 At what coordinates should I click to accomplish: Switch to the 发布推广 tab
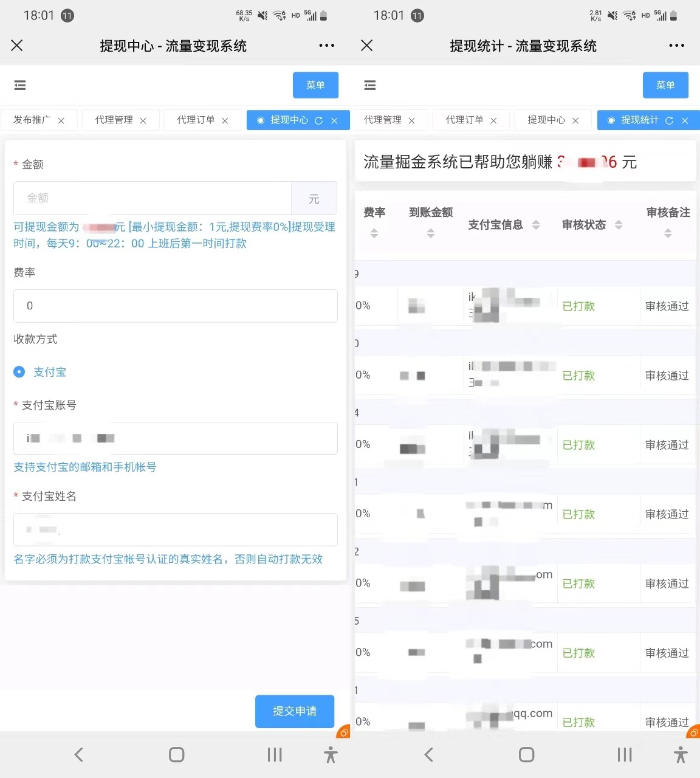point(32,120)
